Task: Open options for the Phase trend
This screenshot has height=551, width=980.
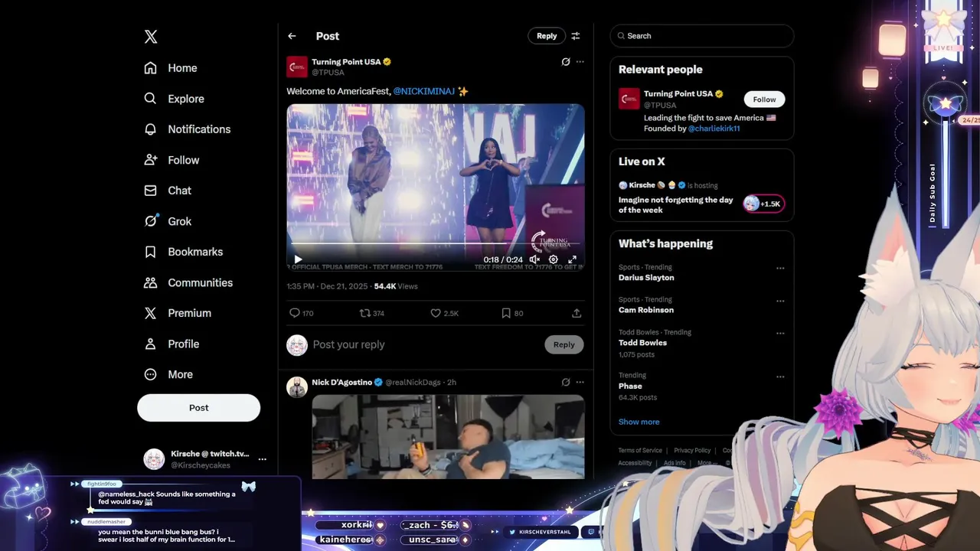Action: click(x=780, y=377)
